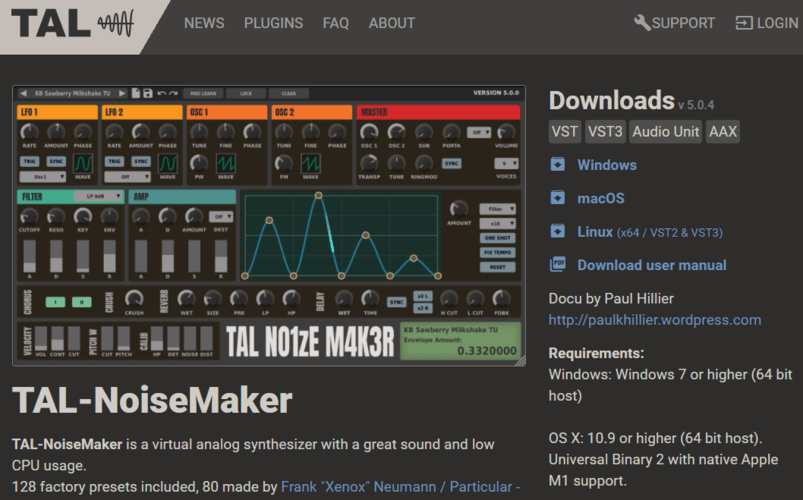Click the Linux download icon
The height and width of the screenshot is (500, 803).
click(558, 231)
